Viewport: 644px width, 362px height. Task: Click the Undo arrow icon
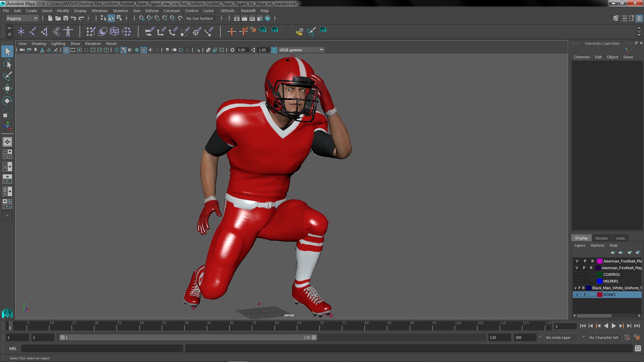point(73,18)
